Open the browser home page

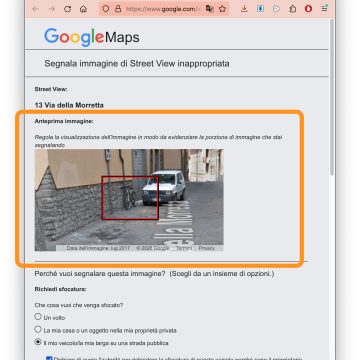(83, 9)
